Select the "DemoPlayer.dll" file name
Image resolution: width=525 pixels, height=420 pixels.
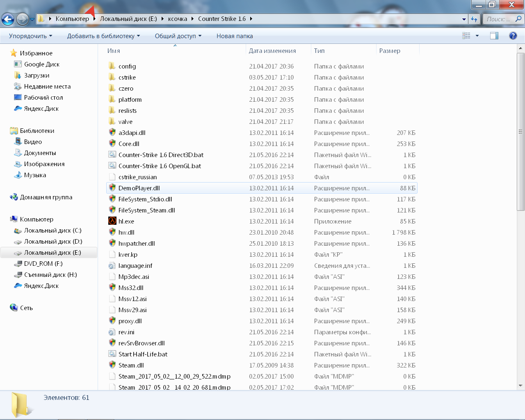[x=139, y=188]
